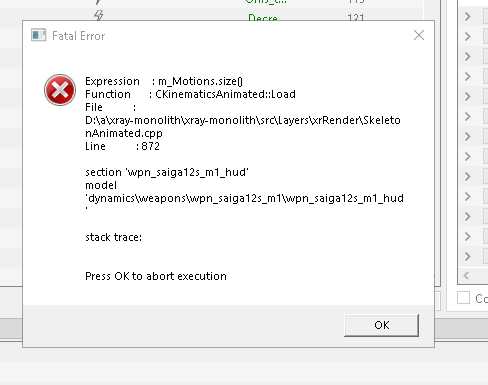Expand the chevron row level with the Expression line

[468, 76]
